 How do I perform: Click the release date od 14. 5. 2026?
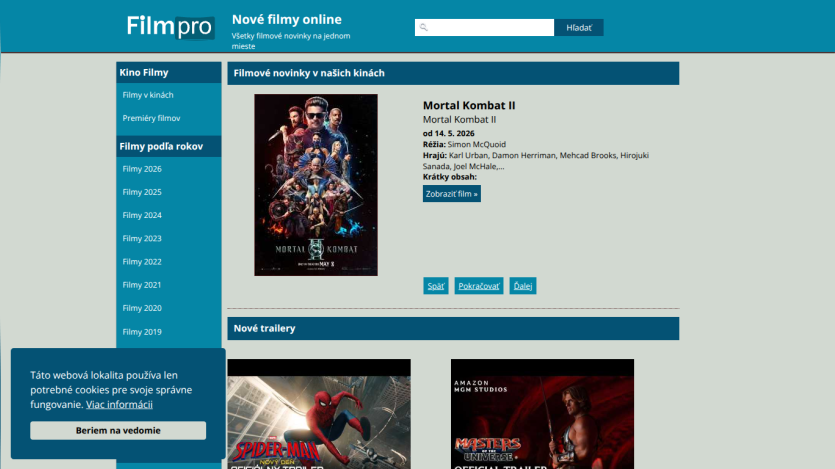[x=448, y=134]
